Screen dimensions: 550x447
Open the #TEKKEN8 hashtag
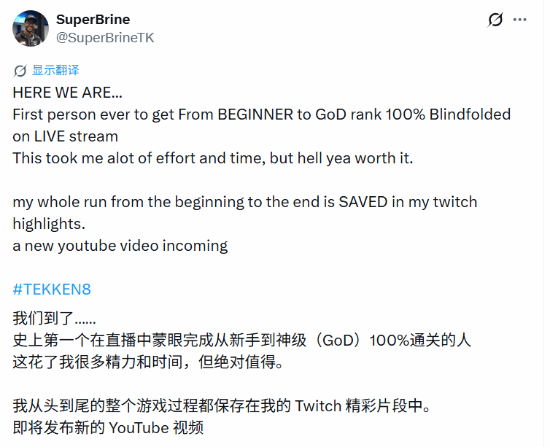[52, 289]
